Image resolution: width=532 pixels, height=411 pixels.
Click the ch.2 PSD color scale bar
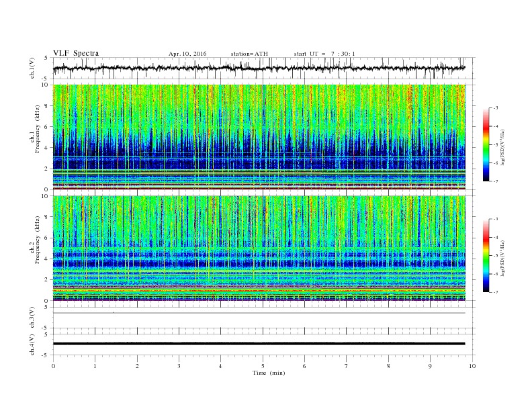pos(486,255)
